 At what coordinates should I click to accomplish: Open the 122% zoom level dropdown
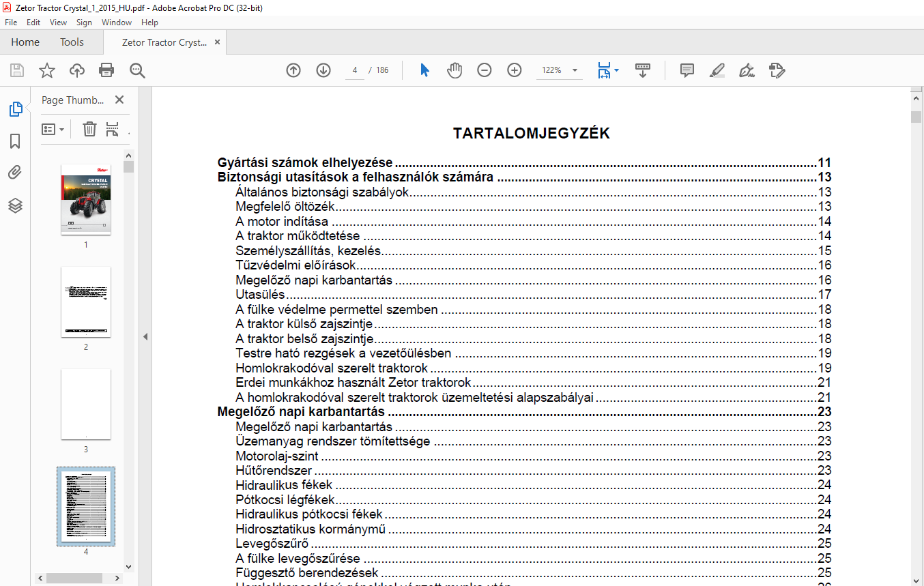coord(575,70)
